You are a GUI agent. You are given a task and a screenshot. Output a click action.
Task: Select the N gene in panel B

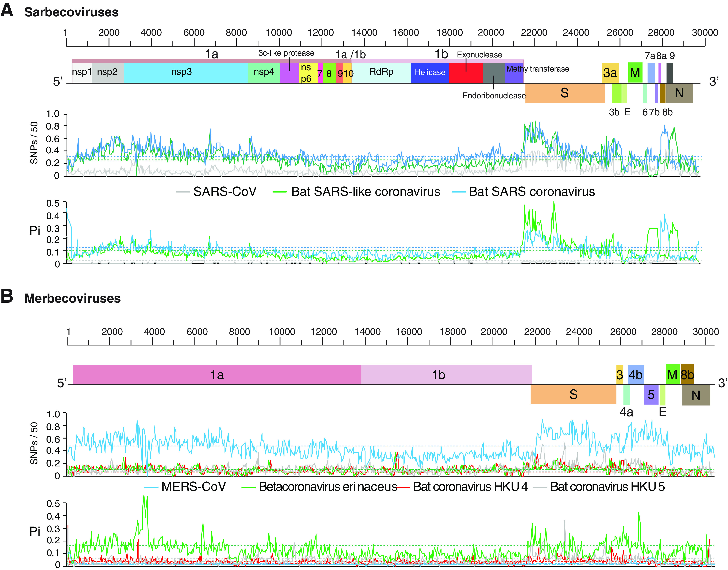696,395
